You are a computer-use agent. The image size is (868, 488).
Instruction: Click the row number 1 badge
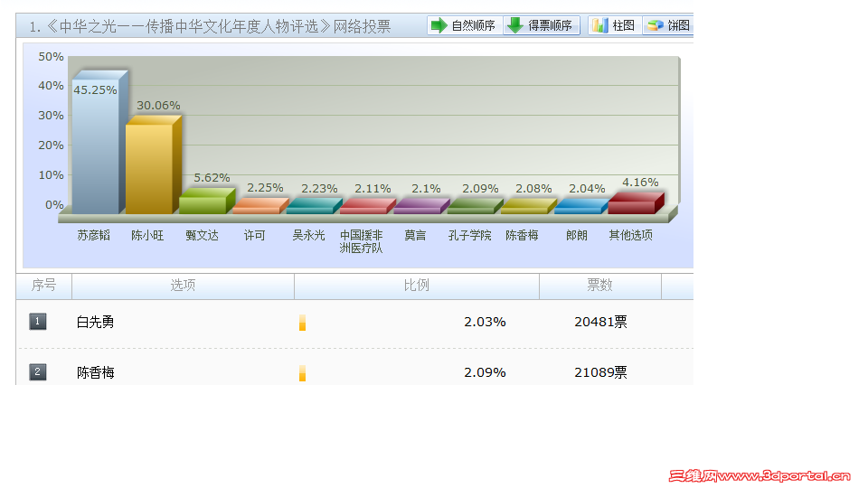click(x=38, y=322)
